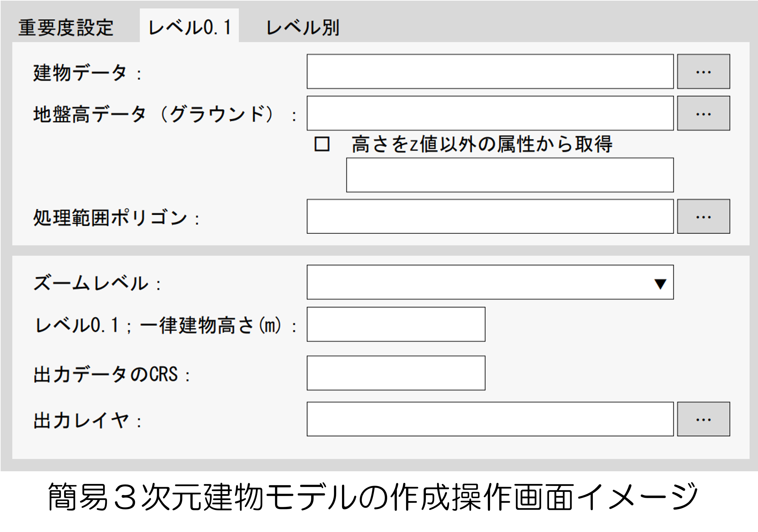Click the 一律建物高さ(m) input field
Image resolution: width=758 pixels, height=532 pixels.
396,324
